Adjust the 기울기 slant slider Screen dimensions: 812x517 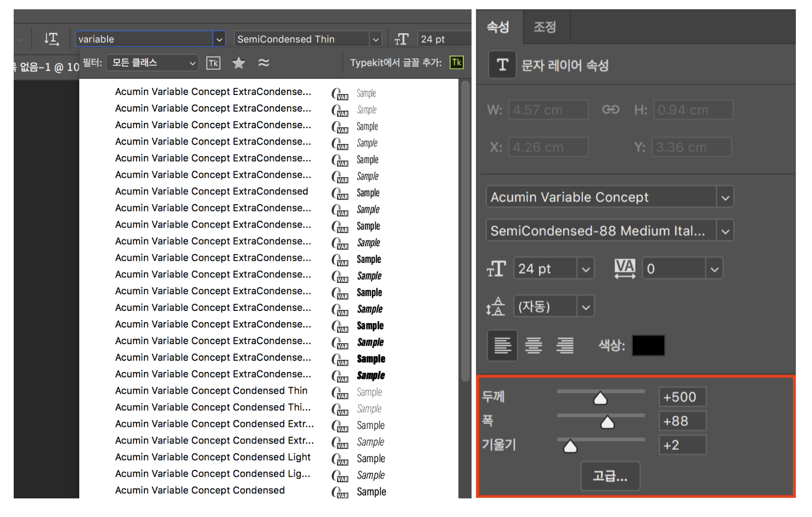pyautogui.click(x=570, y=446)
